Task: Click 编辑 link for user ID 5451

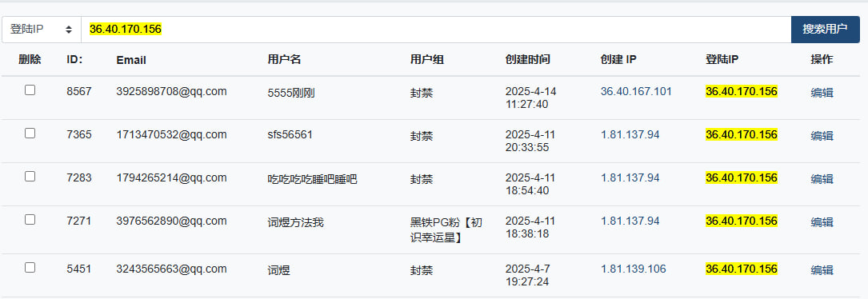Action: (822, 270)
